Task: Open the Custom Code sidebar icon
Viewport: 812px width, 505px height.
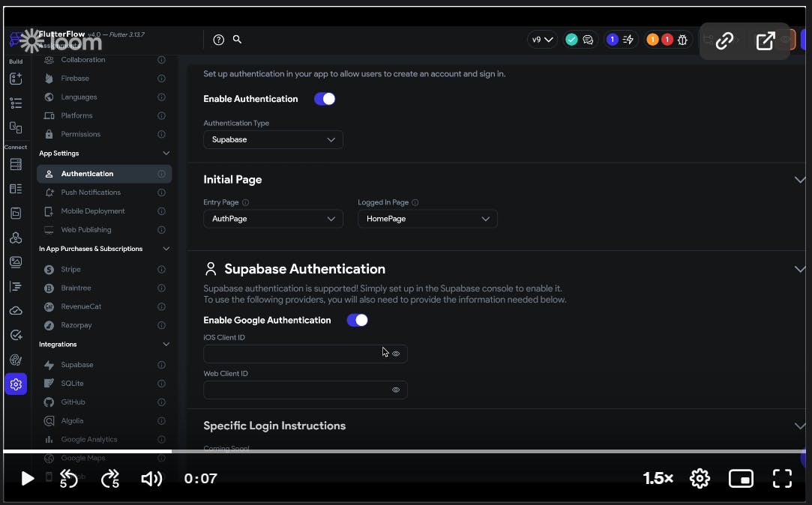Action: pyautogui.click(x=16, y=238)
